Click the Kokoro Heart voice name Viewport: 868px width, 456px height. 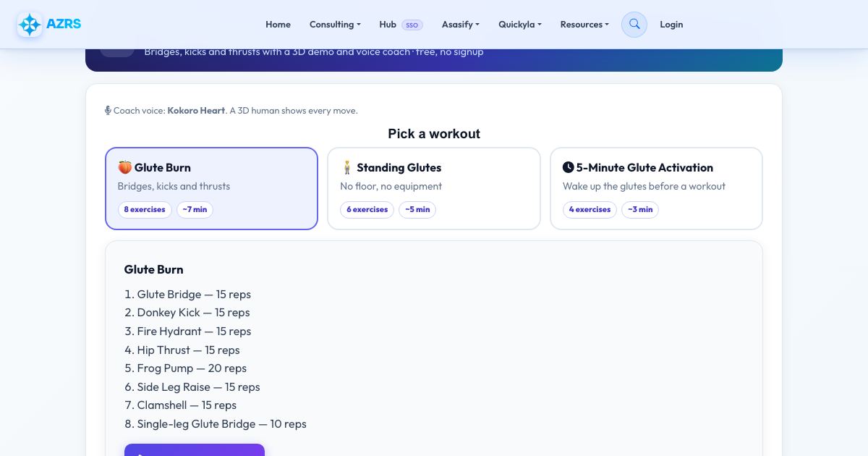196,111
